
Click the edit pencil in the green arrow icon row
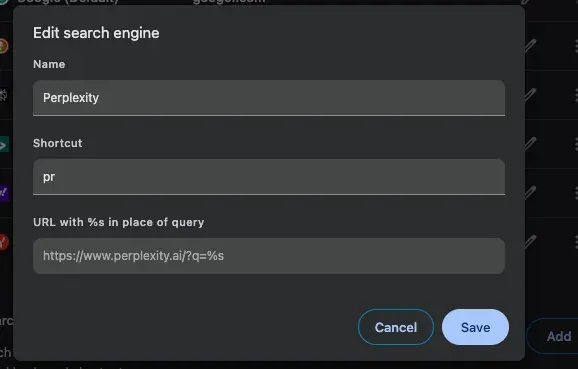click(x=531, y=144)
